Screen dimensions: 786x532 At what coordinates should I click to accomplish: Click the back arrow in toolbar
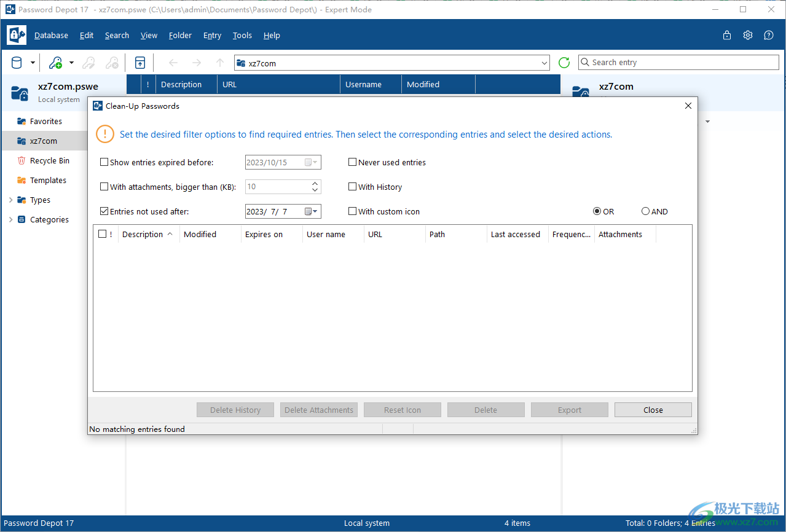pyautogui.click(x=173, y=62)
